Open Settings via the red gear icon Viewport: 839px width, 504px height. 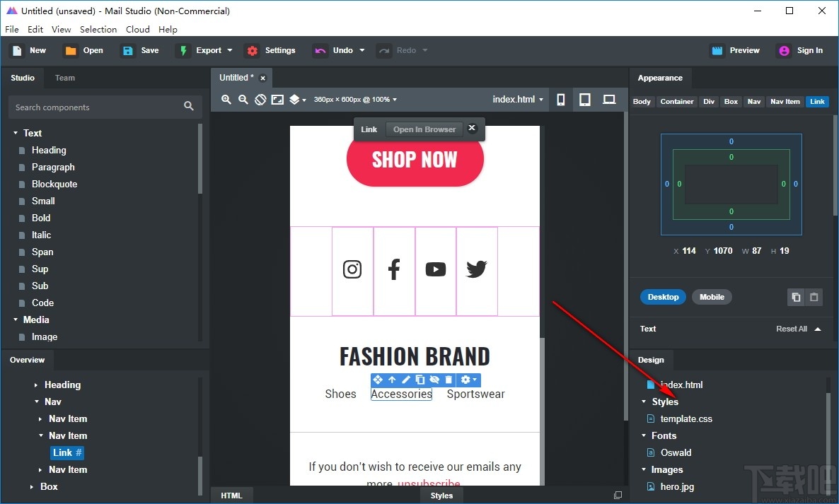(252, 50)
